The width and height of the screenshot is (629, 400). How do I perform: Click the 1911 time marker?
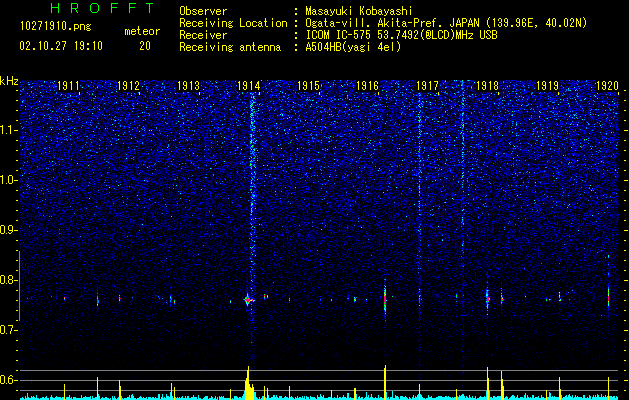[69, 86]
